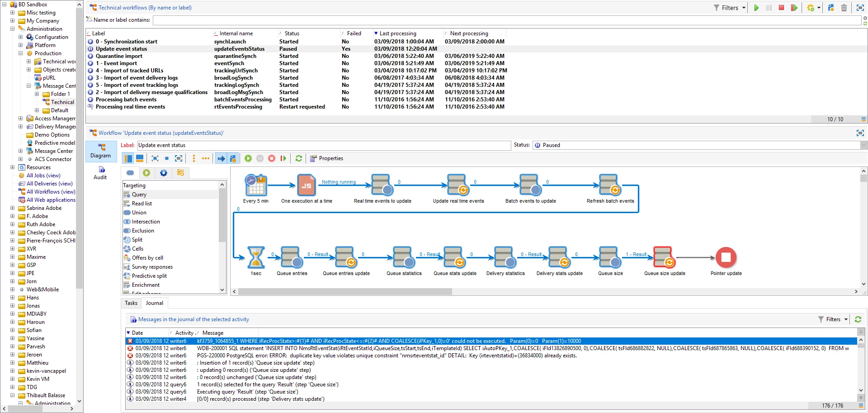This screenshot has height=413, width=868.
Task: Start the selected workflow from list toolbar
Action: tap(756, 8)
